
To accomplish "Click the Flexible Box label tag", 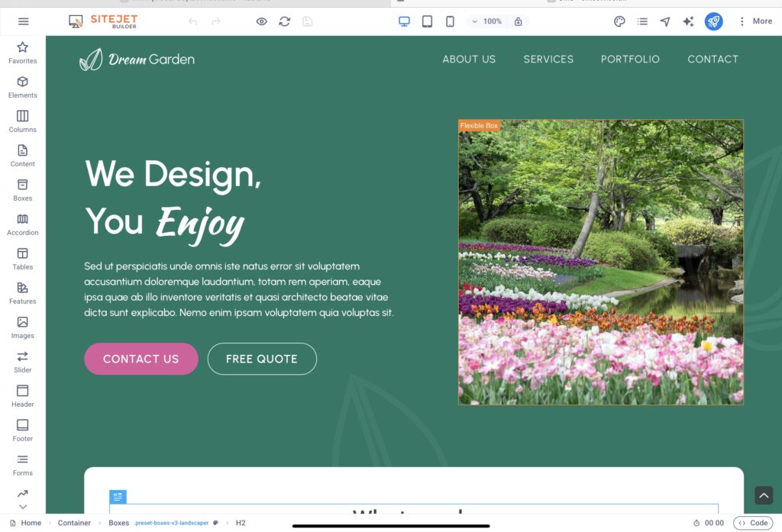I will point(479,126).
